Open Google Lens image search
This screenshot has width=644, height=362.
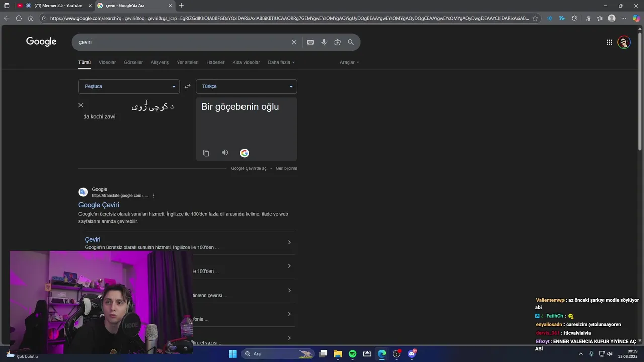[x=337, y=42]
